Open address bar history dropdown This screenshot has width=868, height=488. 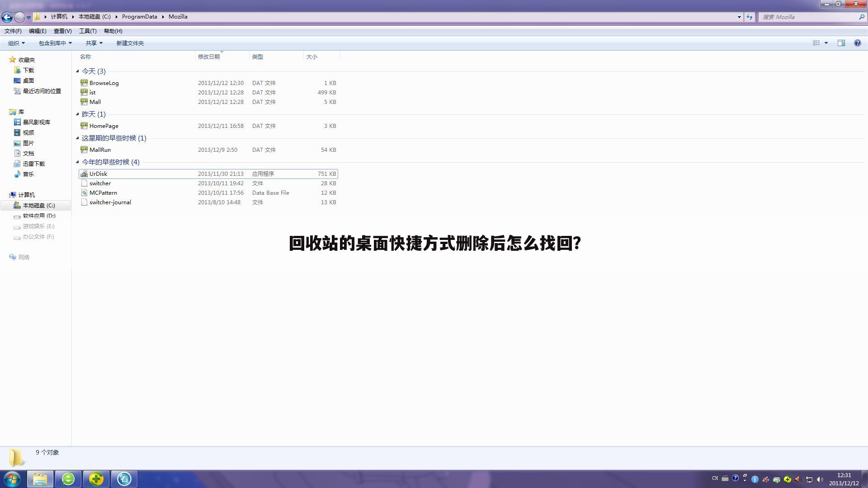pyautogui.click(x=739, y=17)
